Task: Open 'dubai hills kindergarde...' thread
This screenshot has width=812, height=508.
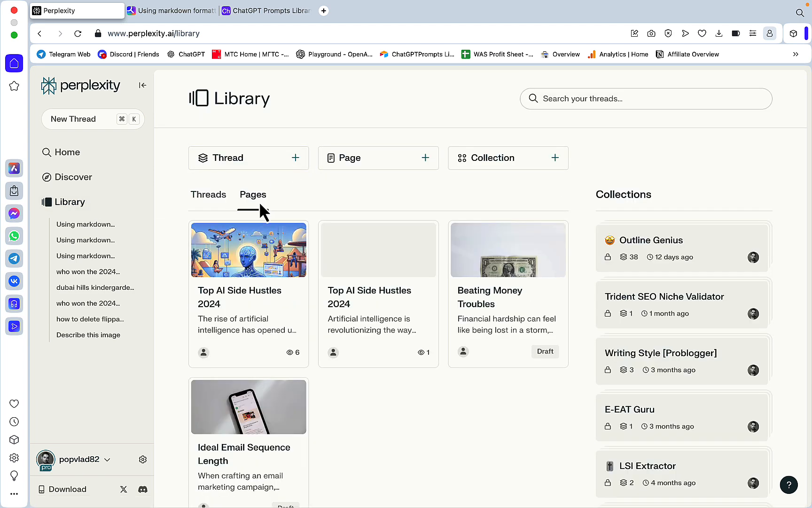Action: tap(95, 287)
